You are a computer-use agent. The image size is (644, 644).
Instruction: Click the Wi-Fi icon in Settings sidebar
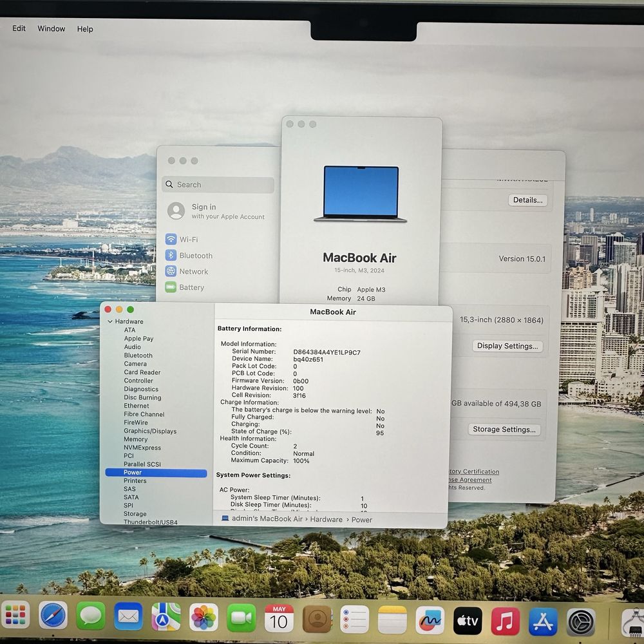click(171, 239)
